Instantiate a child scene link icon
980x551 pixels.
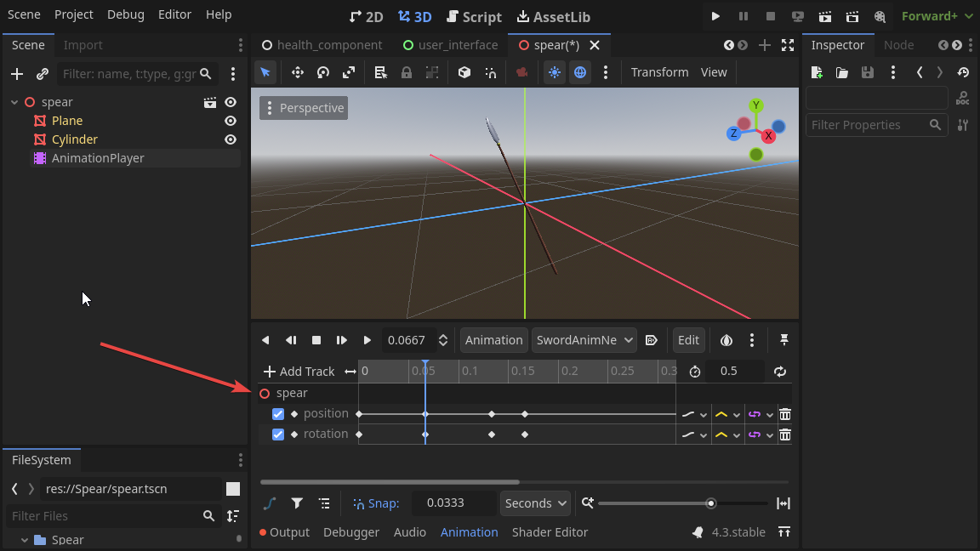43,74
